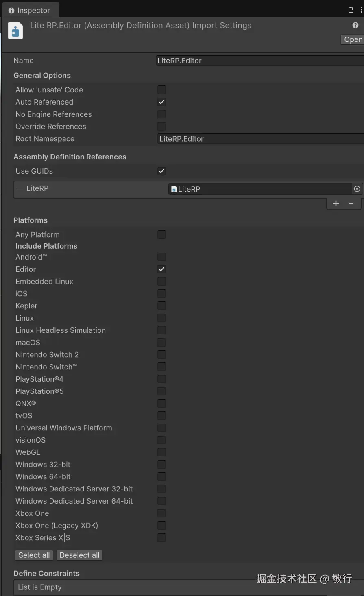
Task: Enable Allow 'unsafe' Code checkbox
Action: (161, 90)
